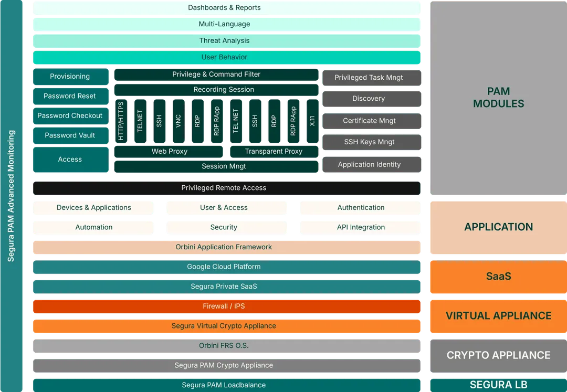
Task: Click the Provisioning box
Action: coord(70,77)
